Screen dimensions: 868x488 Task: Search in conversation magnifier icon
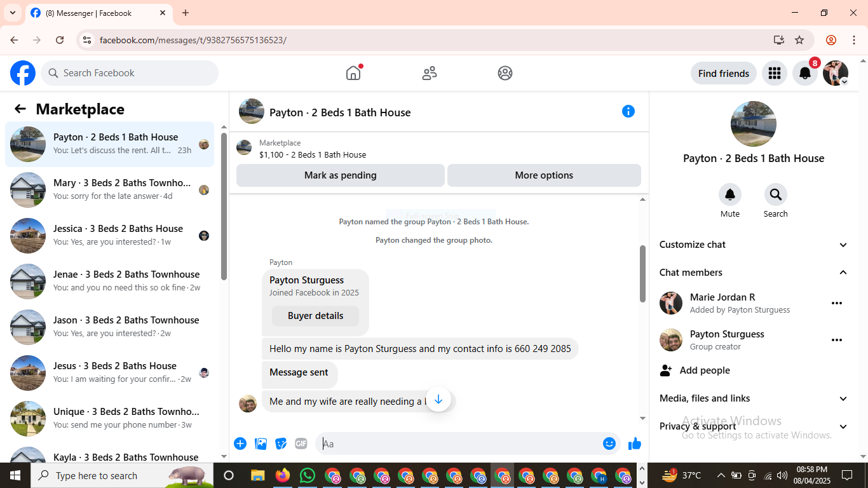coord(776,194)
